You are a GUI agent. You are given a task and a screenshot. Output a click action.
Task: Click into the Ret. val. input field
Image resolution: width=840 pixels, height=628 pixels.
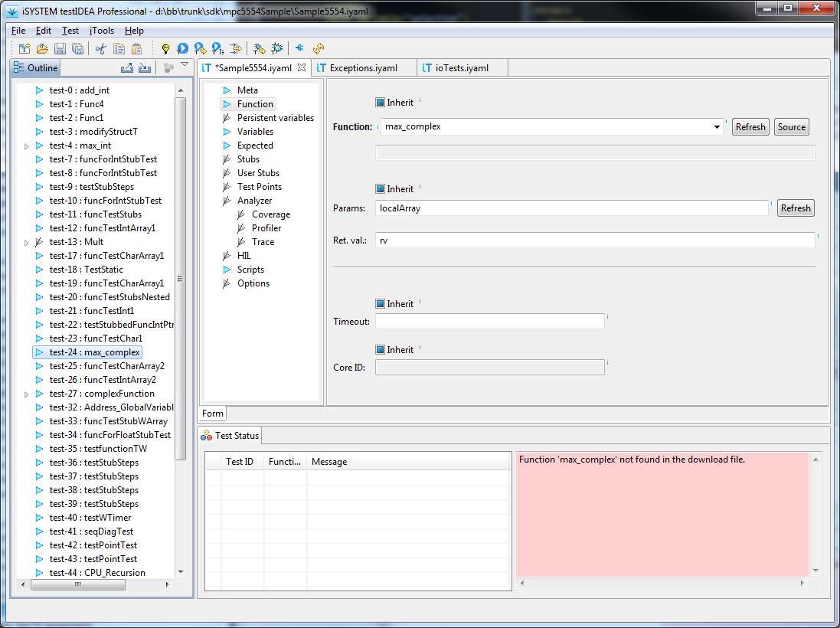pos(595,240)
